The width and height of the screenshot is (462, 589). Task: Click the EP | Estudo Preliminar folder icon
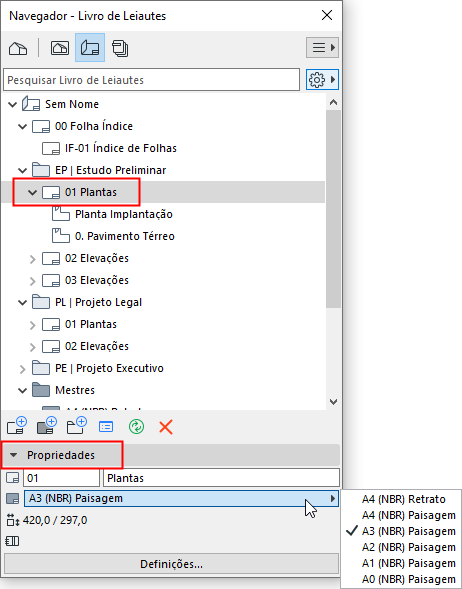pyautogui.click(x=41, y=170)
